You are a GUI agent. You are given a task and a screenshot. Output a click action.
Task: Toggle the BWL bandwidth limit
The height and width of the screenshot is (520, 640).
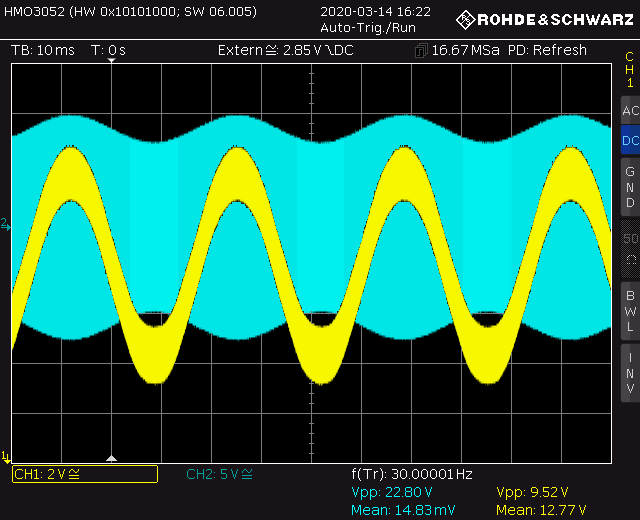pyautogui.click(x=629, y=311)
